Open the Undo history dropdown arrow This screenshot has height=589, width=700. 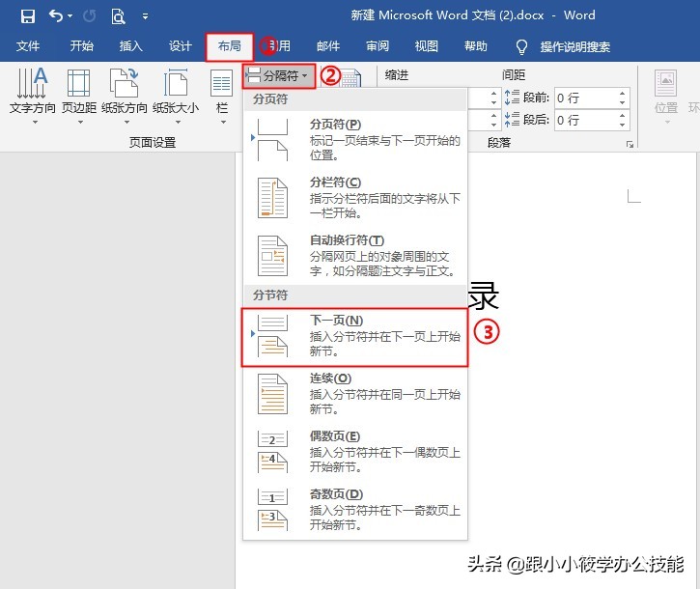[x=70, y=16]
